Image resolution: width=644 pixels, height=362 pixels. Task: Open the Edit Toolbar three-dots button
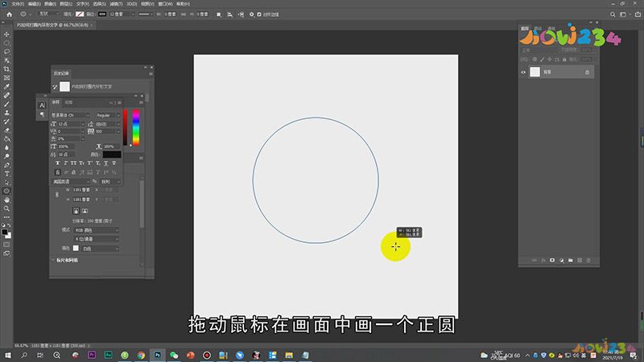click(x=6, y=217)
